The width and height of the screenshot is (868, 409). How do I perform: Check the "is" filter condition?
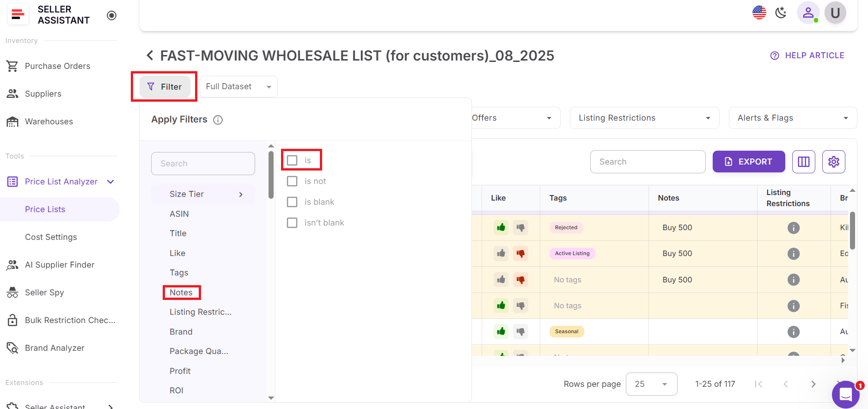tap(292, 160)
